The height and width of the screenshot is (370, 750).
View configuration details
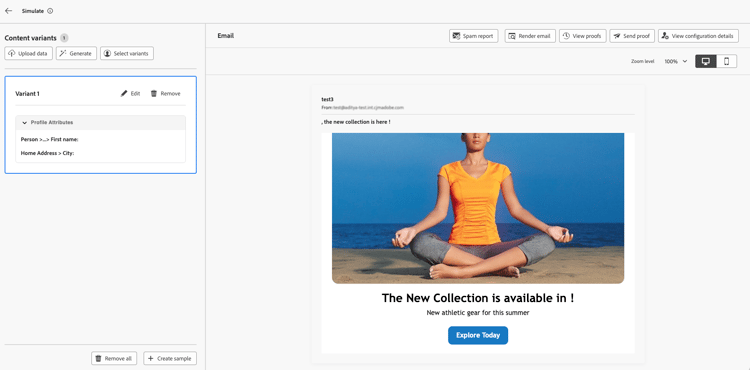[698, 36]
